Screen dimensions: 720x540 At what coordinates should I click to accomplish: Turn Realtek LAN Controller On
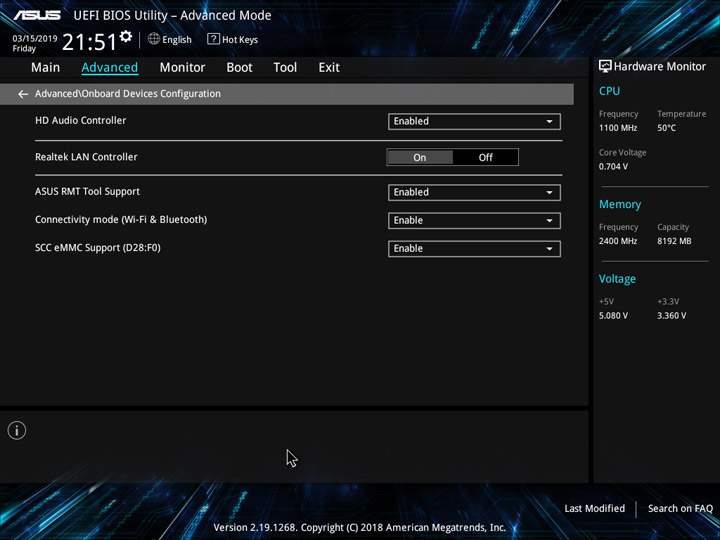[420, 157]
